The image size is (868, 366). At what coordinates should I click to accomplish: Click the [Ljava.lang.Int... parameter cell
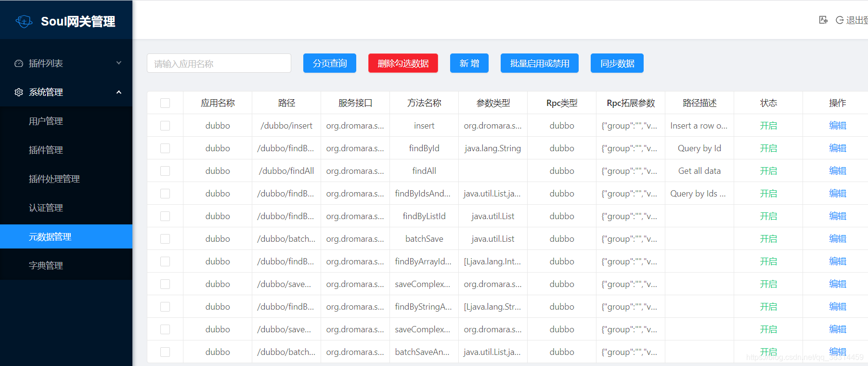pyautogui.click(x=492, y=261)
